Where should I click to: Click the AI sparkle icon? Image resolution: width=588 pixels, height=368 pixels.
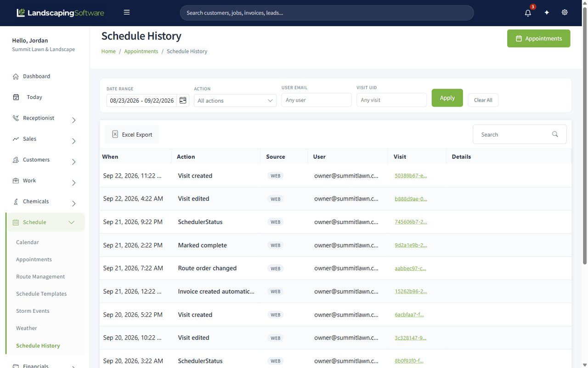pos(547,13)
